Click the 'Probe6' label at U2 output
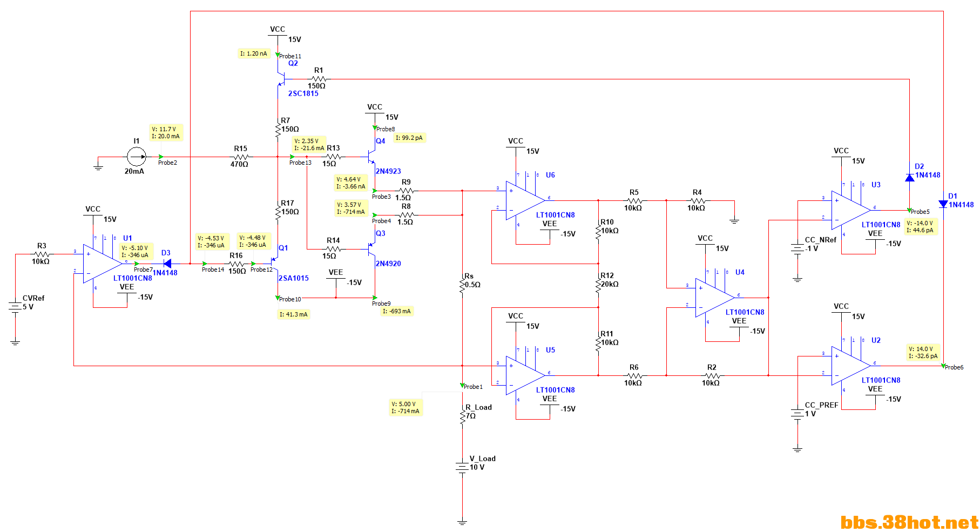980x532 pixels. point(954,367)
